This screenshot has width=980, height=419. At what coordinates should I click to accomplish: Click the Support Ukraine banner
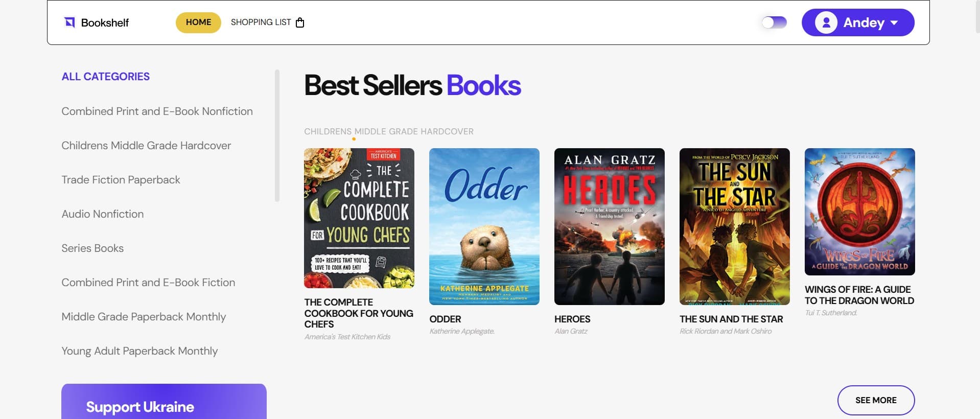(164, 402)
